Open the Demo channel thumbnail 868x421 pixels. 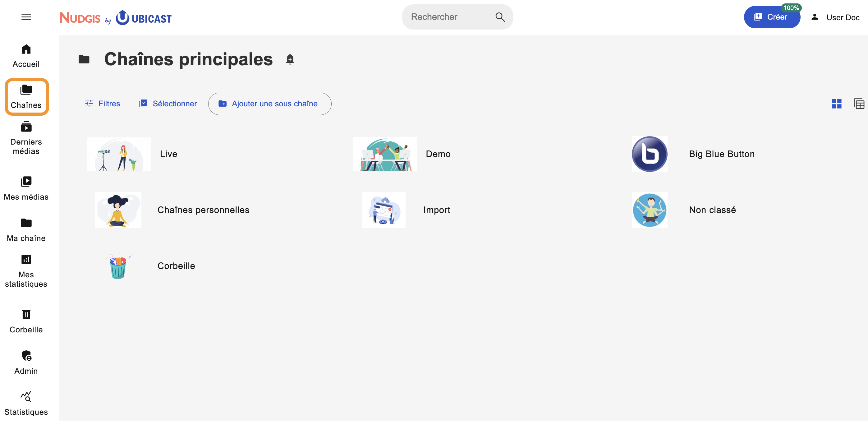click(x=385, y=154)
